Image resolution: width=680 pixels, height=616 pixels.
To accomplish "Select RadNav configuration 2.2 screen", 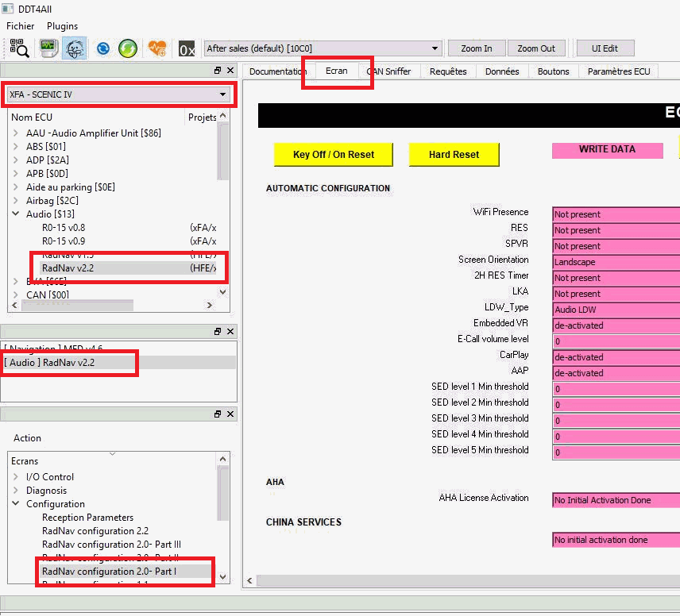I will pyautogui.click(x=95, y=531).
